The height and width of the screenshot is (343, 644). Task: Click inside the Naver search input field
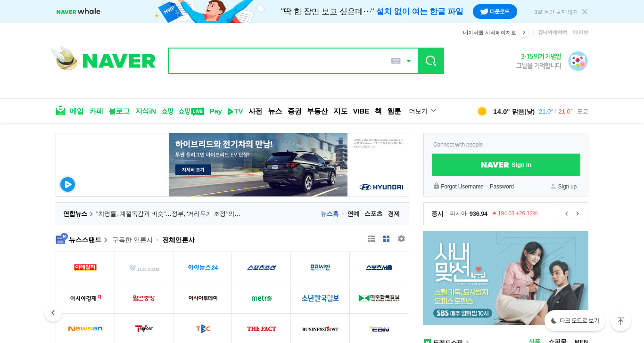pyautogui.click(x=279, y=61)
